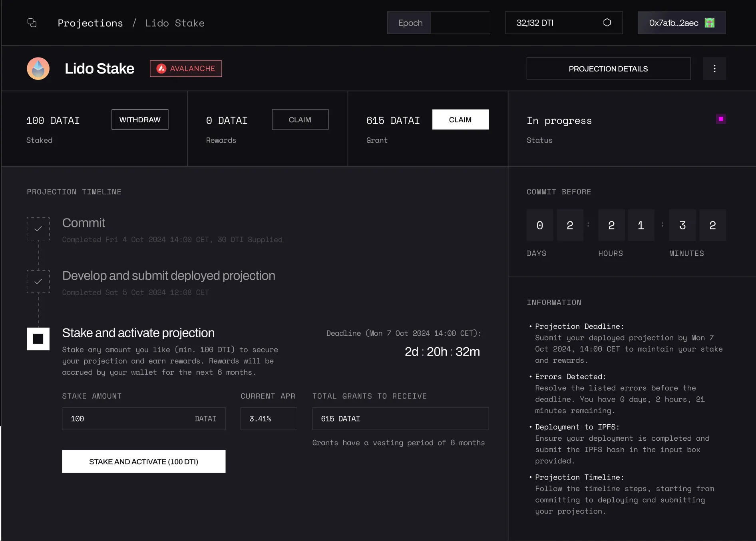
Task: Toggle the checkmark on the Commit step
Action: 38,228
